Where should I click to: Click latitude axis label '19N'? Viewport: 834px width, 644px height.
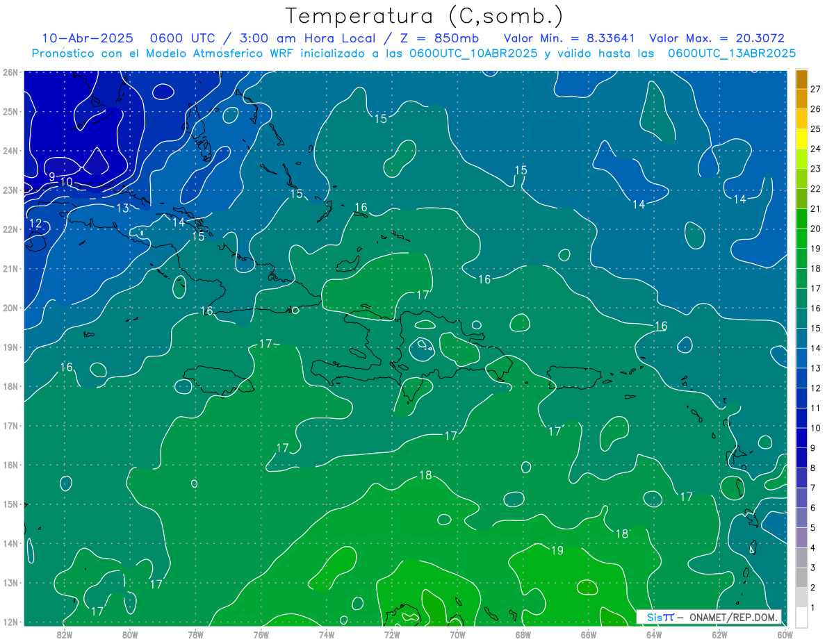coord(10,347)
